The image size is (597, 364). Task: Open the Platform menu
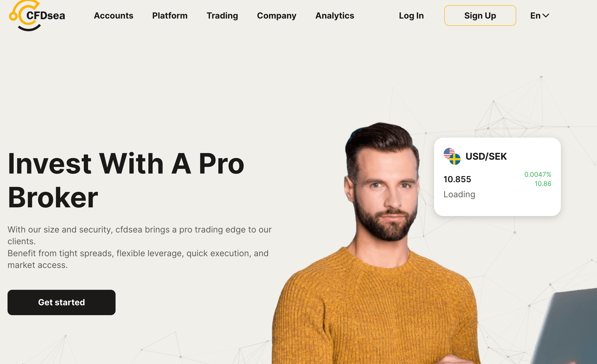point(170,15)
